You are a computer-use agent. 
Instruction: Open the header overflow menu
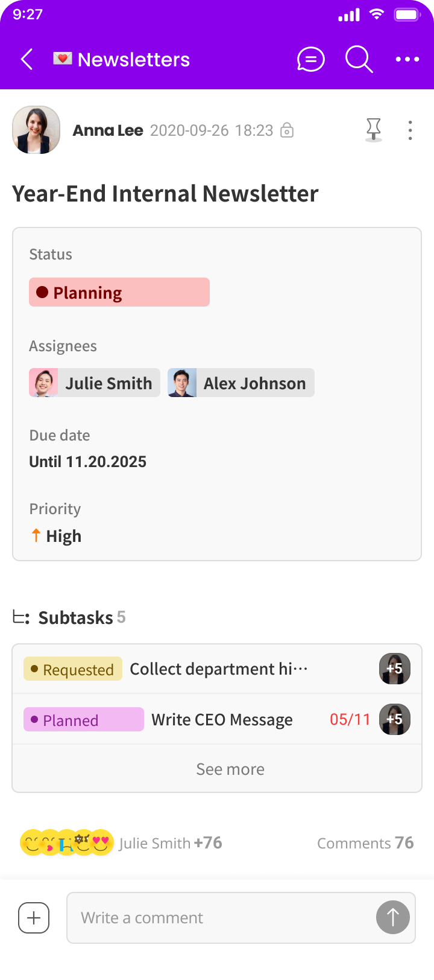click(x=407, y=59)
